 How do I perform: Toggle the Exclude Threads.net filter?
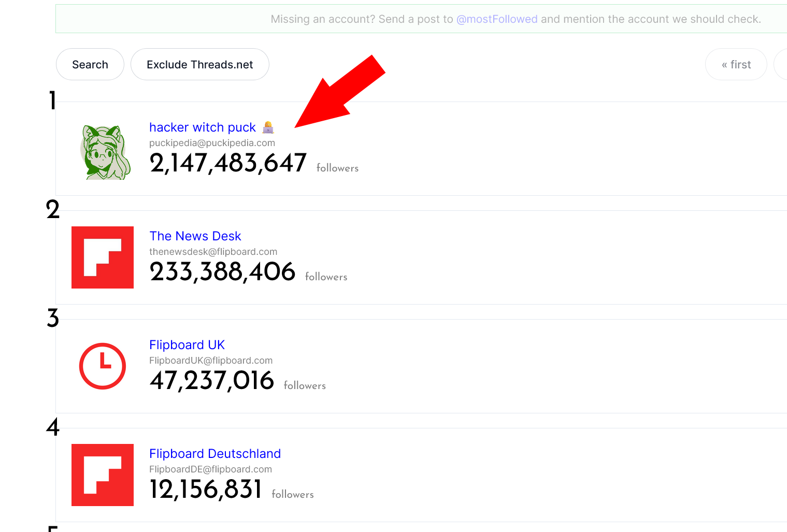click(x=199, y=65)
